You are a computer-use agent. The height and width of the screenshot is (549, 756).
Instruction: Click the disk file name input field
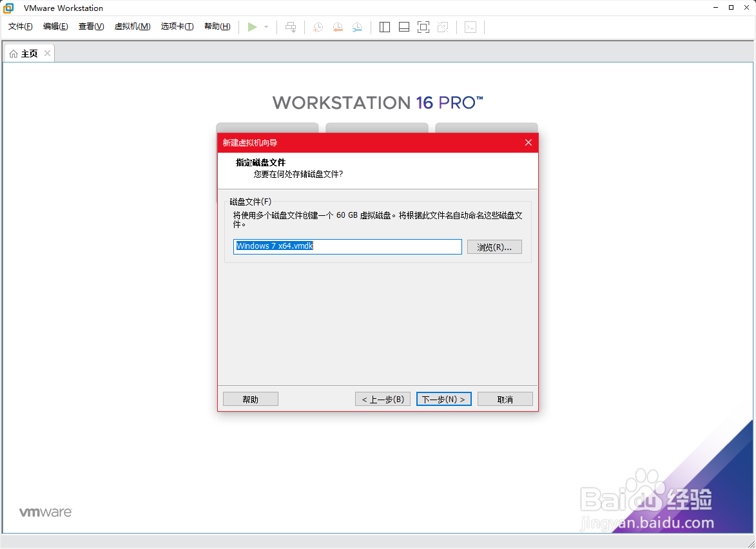(x=347, y=246)
